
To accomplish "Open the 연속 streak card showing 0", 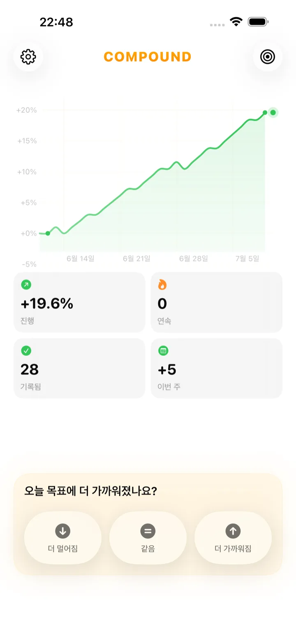I will (x=217, y=302).
